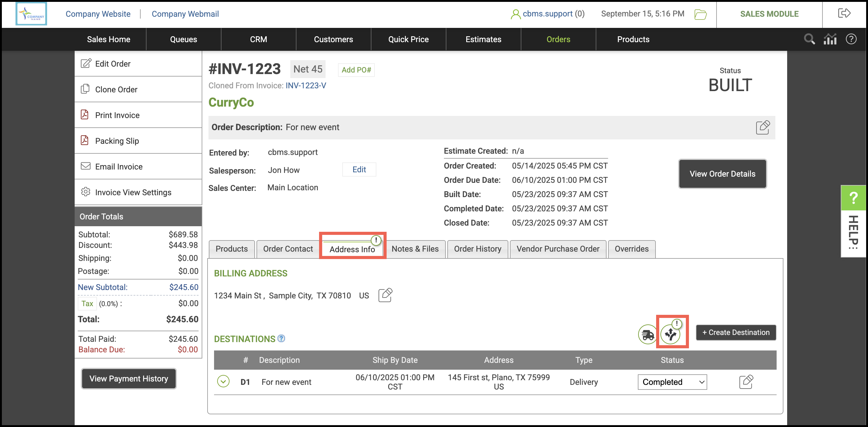868x427 pixels.
Task: Click View Order Details button
Action: [722, 174]
